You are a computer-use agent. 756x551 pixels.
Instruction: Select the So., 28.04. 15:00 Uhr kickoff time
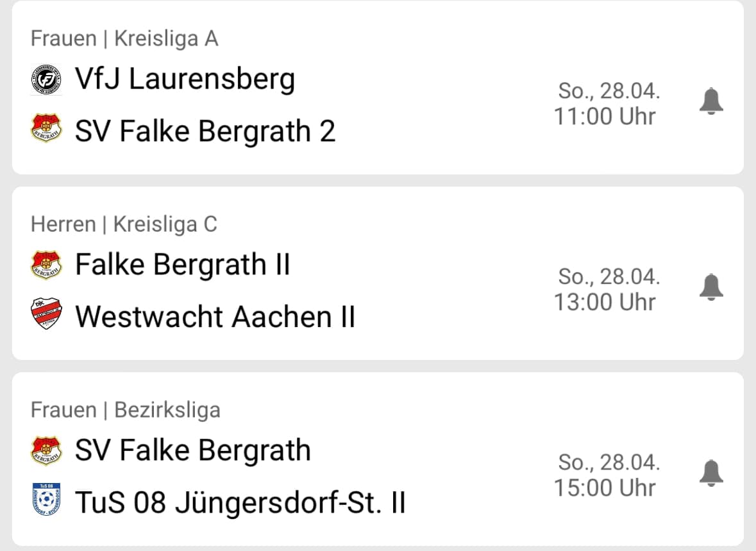pos(607,475)
